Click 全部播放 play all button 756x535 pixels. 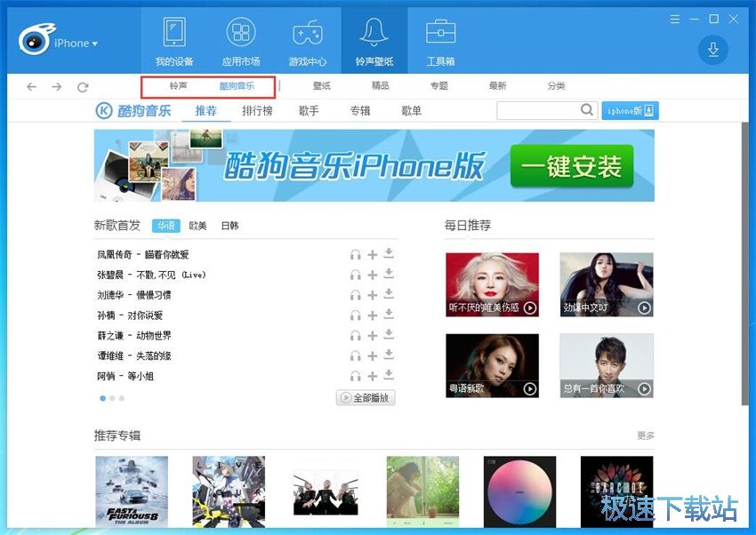click(x=366, y=398)
